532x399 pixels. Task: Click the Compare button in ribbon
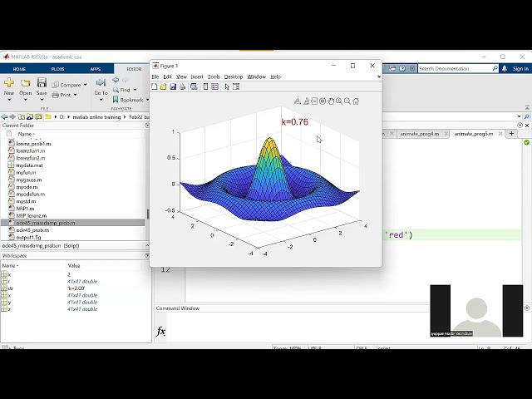click(x=66, y=85)
